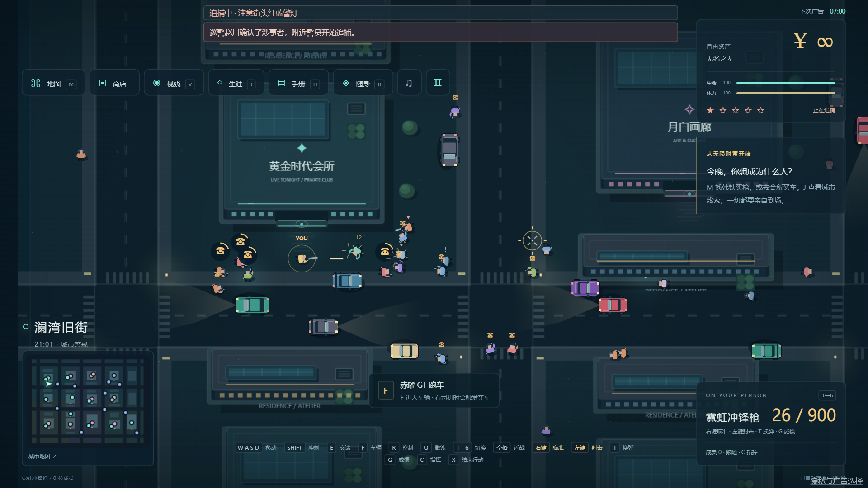Click the city minimap thumbnail
This screenshot has width=868, height=488.
[88, 401]
